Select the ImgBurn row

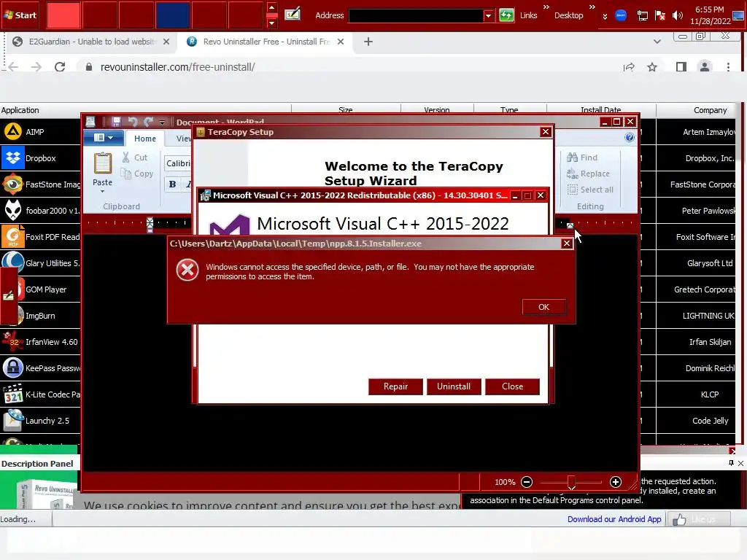(x=40, y=316)
